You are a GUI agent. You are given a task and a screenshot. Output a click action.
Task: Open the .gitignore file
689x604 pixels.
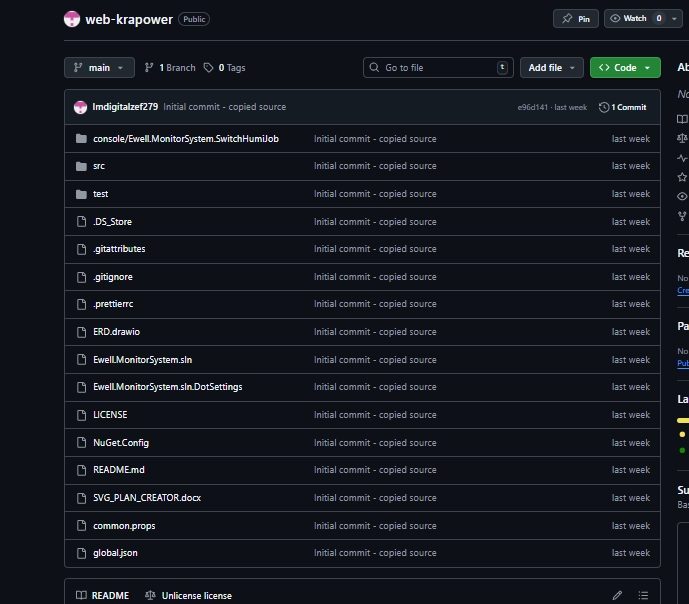tap(113, 277)
